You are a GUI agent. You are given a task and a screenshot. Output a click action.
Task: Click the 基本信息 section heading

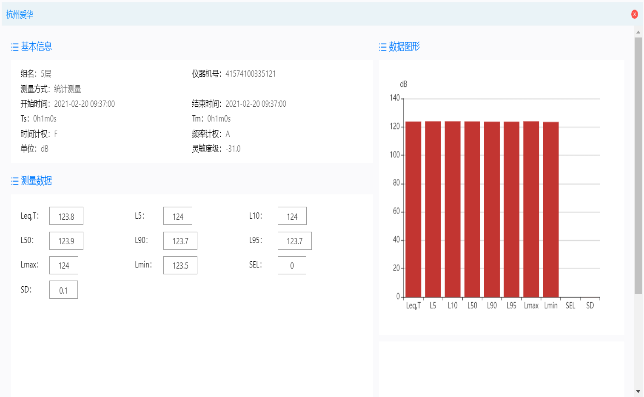pos(37,46)
